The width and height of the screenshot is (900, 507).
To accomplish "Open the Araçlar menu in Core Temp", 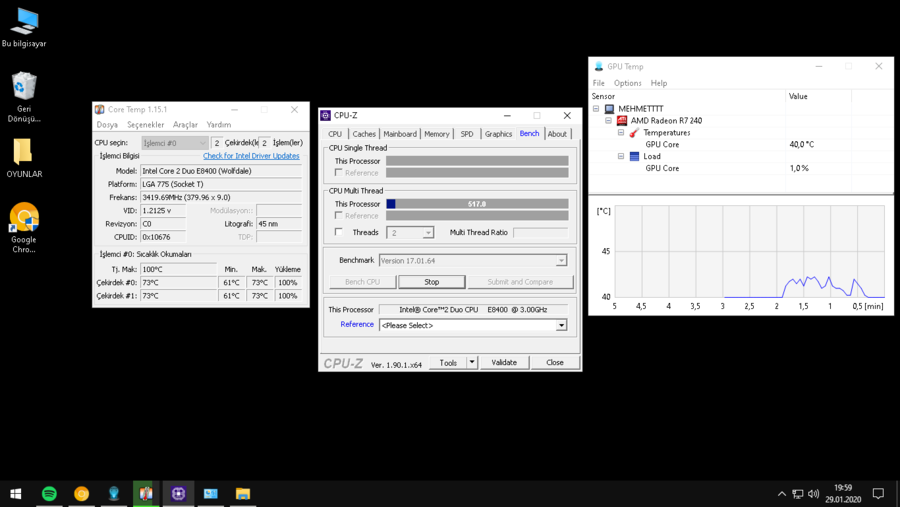I will click(185, 125).
